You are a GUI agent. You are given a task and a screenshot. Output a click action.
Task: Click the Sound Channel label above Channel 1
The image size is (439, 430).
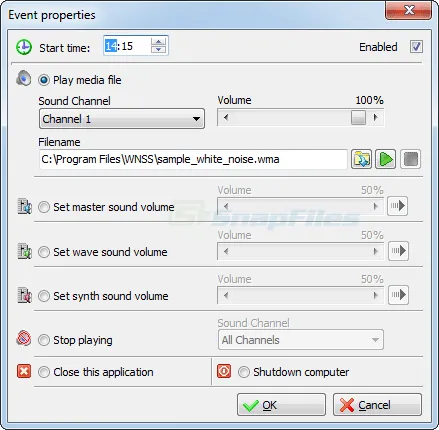click(x=74, y=101)
